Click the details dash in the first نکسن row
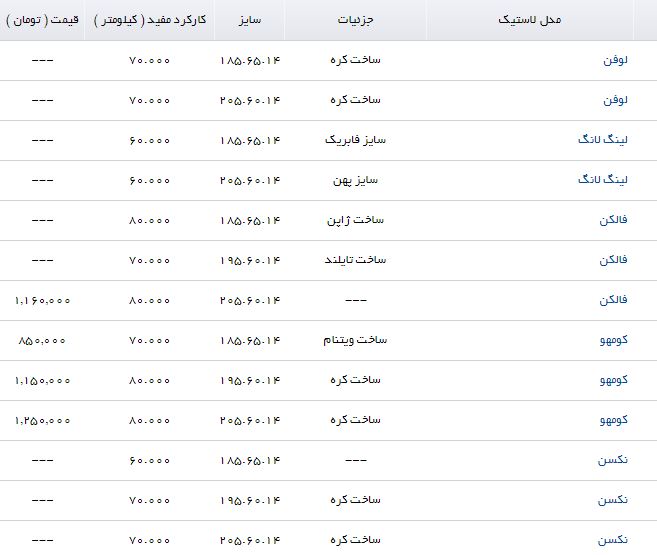This screenshot has height=555, width=657. [356, 460]
